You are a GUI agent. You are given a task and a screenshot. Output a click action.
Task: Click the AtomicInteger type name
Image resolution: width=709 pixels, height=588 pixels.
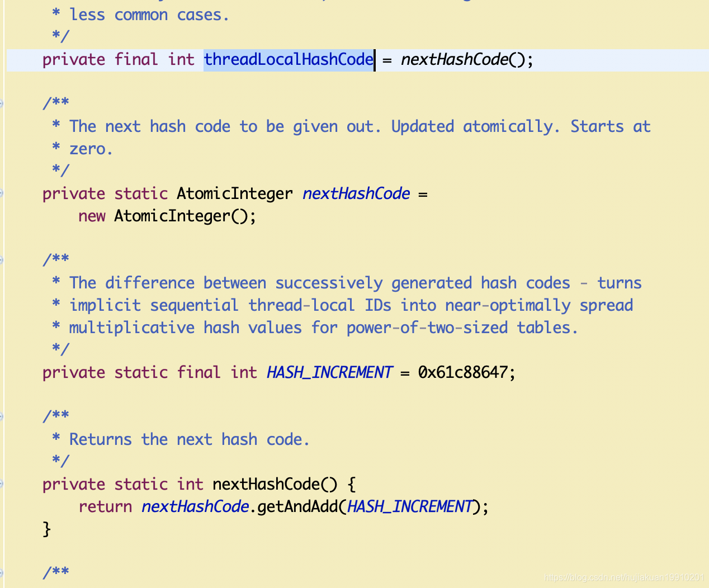234,193
